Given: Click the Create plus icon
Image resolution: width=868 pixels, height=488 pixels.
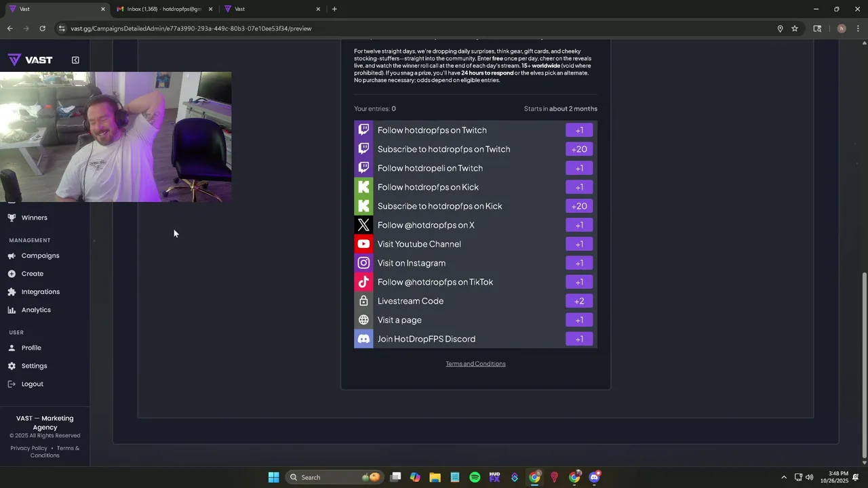Looking at the screenshot, I should (12, 274).
